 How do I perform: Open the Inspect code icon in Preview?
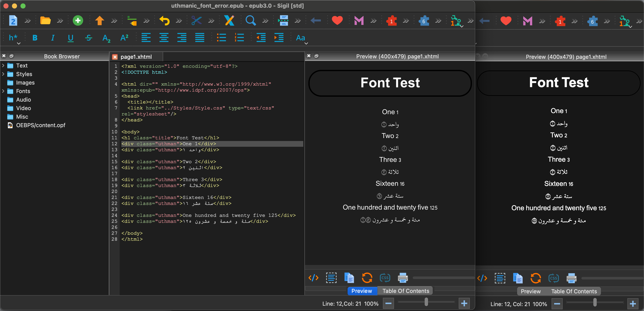pos(313,278)
